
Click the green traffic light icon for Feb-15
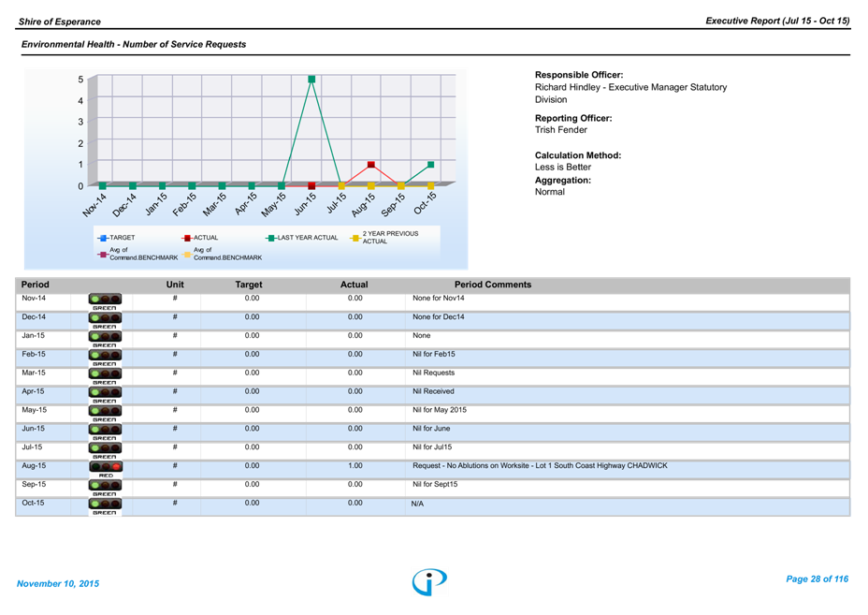point(106,358)
